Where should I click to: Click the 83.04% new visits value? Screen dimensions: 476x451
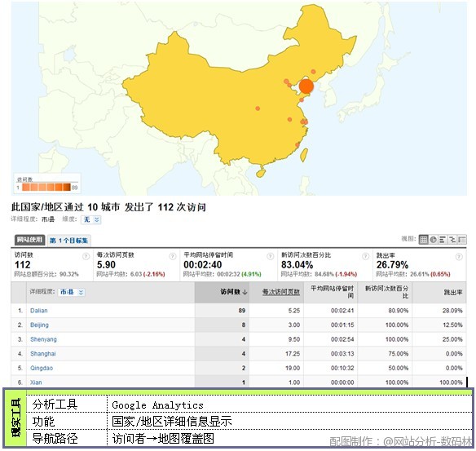[x=297, y=265]
